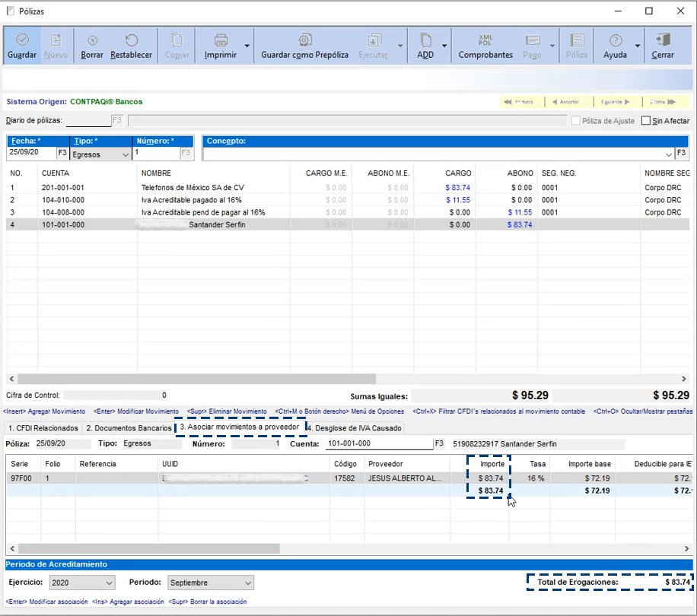Click Guardar como Prepóliza icon
The width and height of the screenshot is (697, 616).
coord(304,40)
